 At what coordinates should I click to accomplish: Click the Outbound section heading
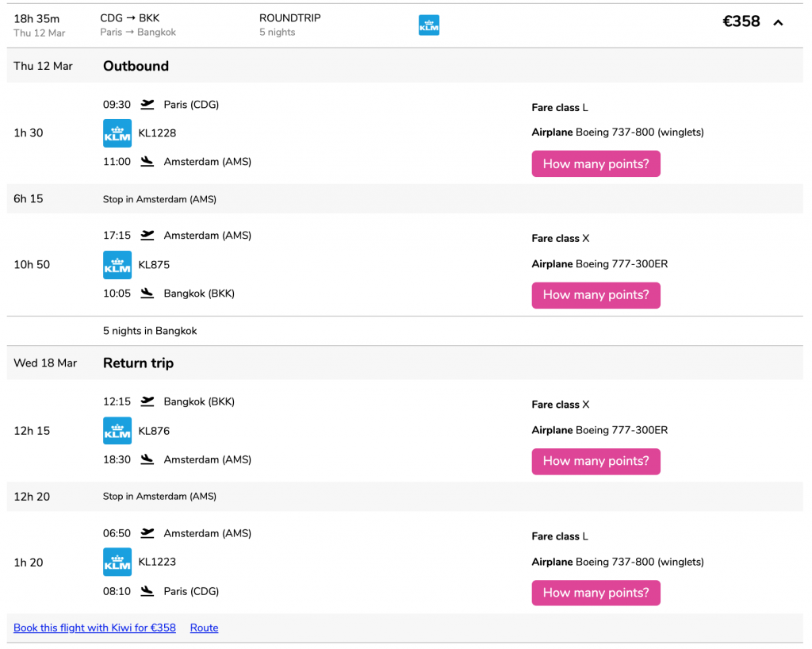coord(136,66)
